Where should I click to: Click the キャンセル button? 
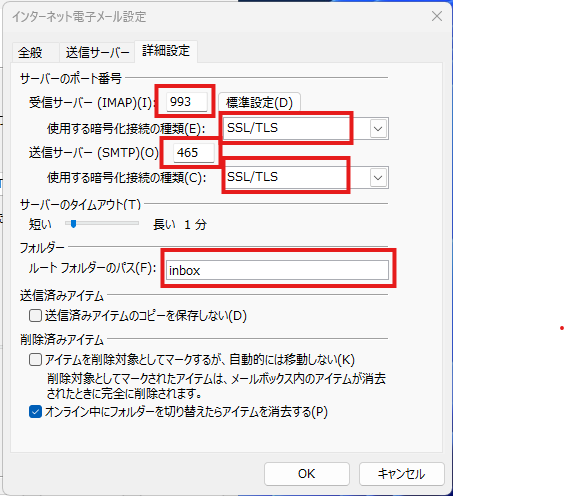point(401,474)
